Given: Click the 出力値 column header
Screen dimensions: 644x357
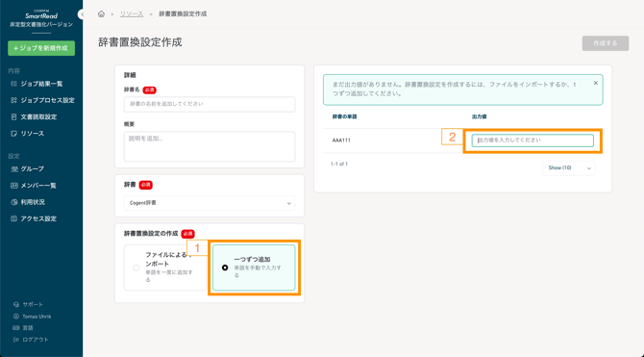Looking at the screenshot, I should coord(480,116).
